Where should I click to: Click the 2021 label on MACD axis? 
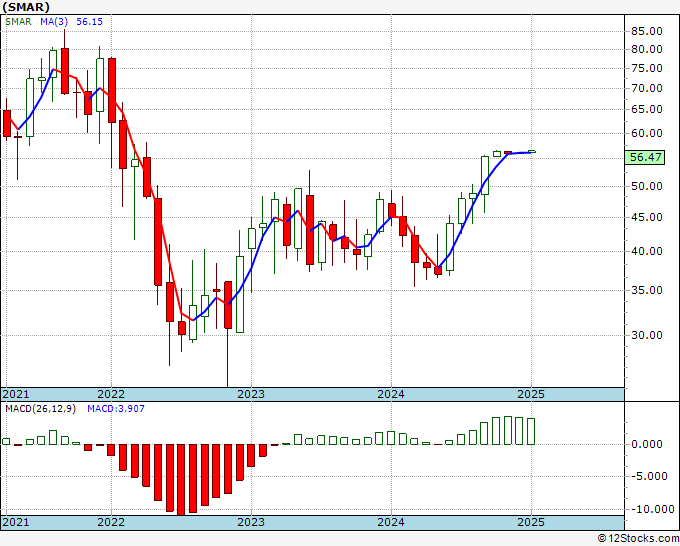point(16,522)
